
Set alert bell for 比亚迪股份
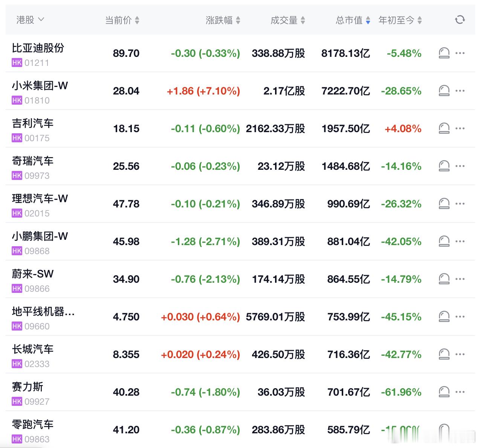[x=444, y=53]
